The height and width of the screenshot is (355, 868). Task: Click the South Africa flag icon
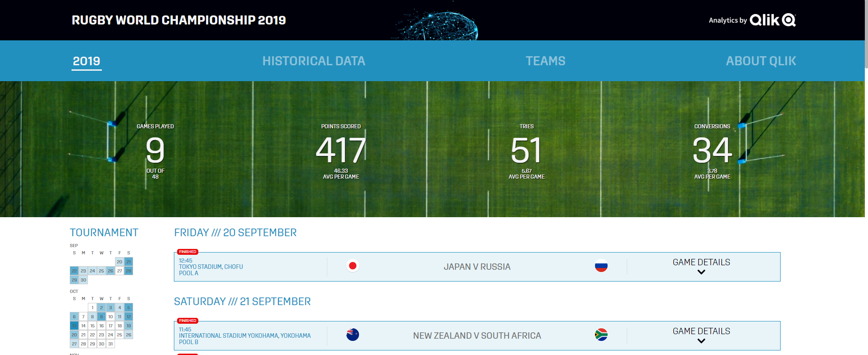click(601, 335)
